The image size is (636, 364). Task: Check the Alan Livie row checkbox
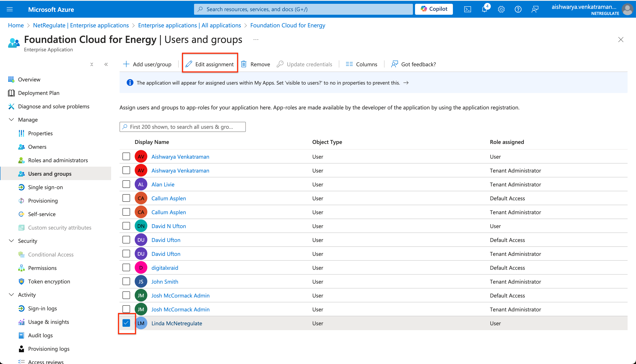pos(126,184)
